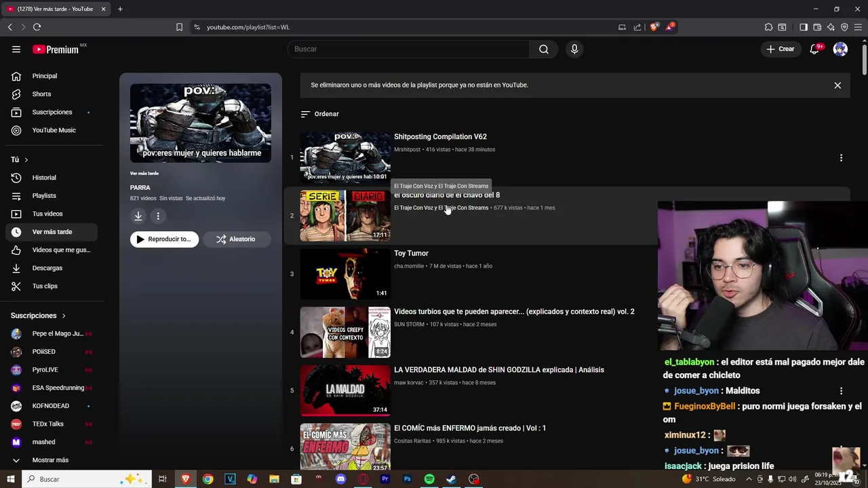This screenshot has height=488, width=868.
Task: Open the YouTube hamburger guide menu
Action: tap(16, 49)
